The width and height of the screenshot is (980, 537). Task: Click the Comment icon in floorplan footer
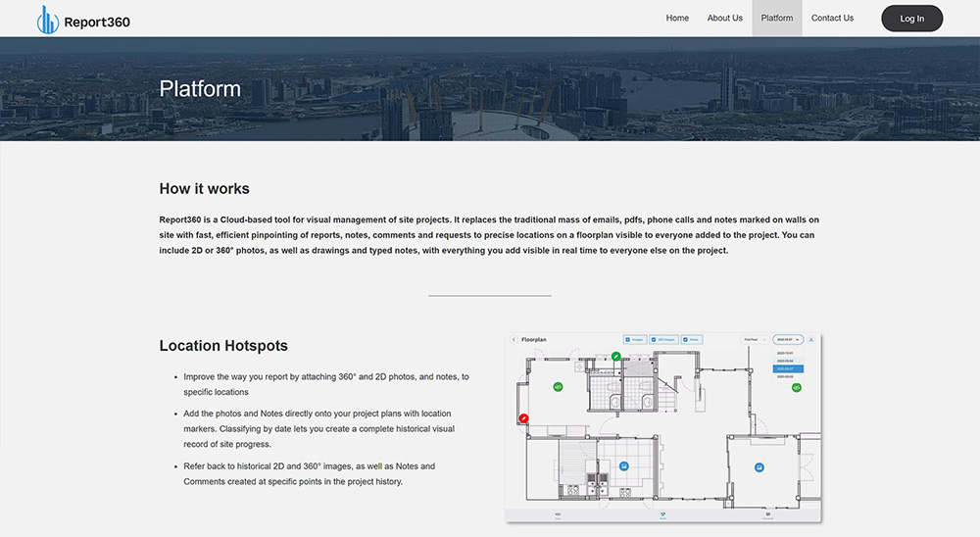coord(767,515)
